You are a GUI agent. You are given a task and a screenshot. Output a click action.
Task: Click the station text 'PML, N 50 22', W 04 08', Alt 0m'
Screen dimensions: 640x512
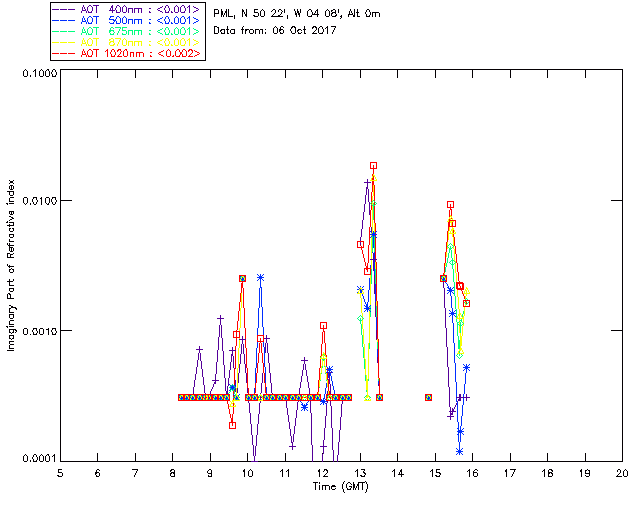297,14
